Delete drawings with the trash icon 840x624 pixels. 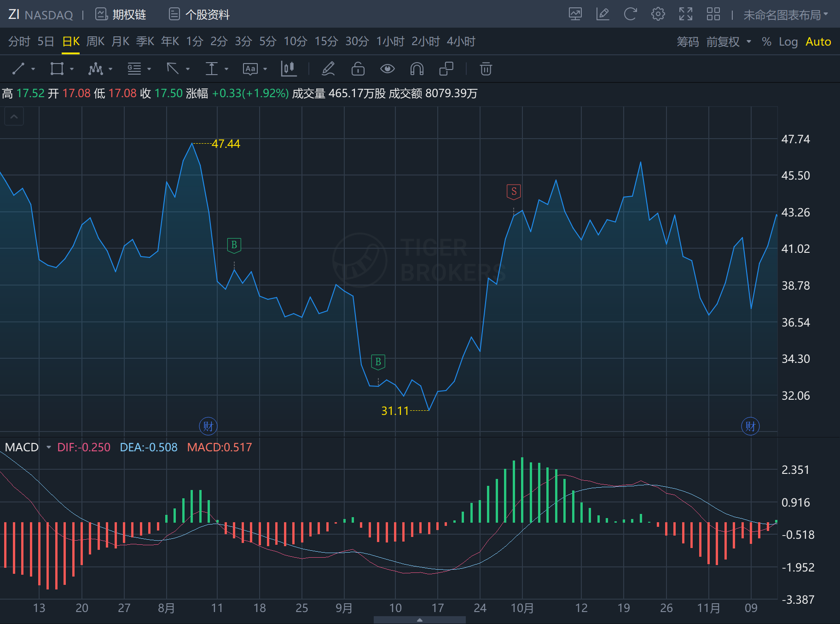(486, 69)
